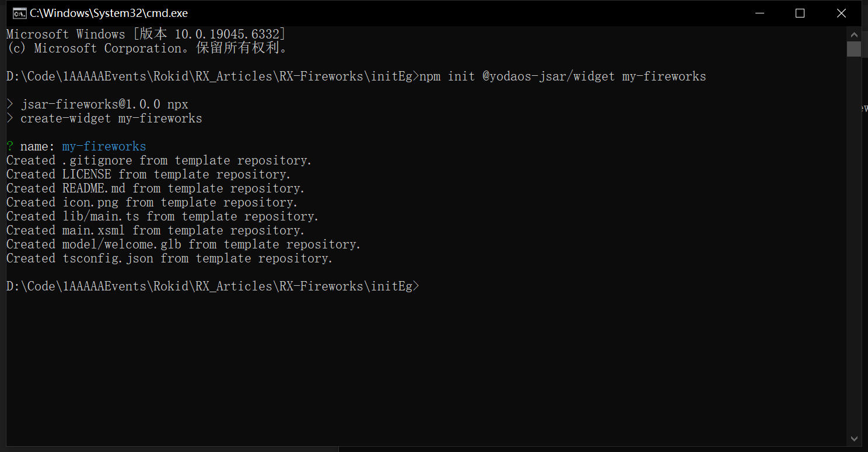
Task: Click the Created .gitignore output line
Action: tap(159, 160)
